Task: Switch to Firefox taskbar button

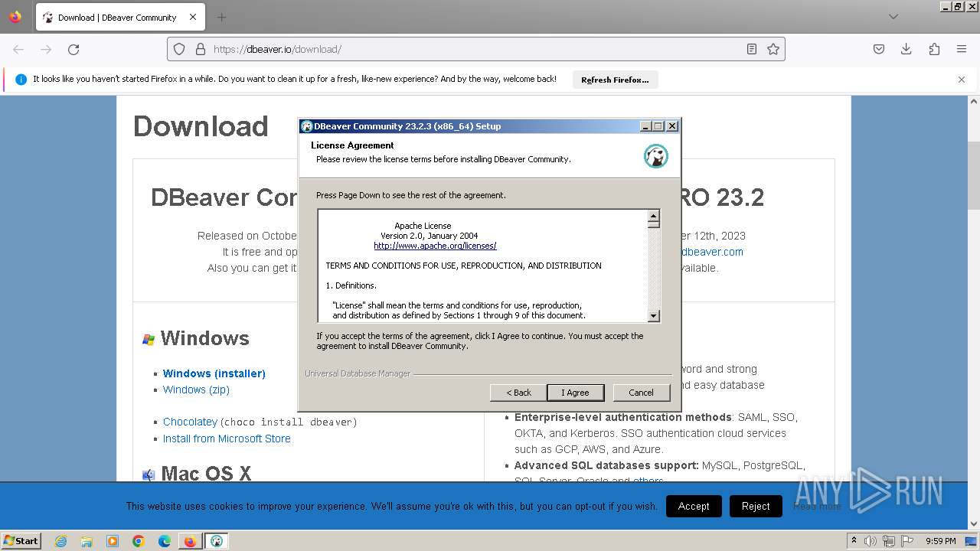Action: click(190, 541)
